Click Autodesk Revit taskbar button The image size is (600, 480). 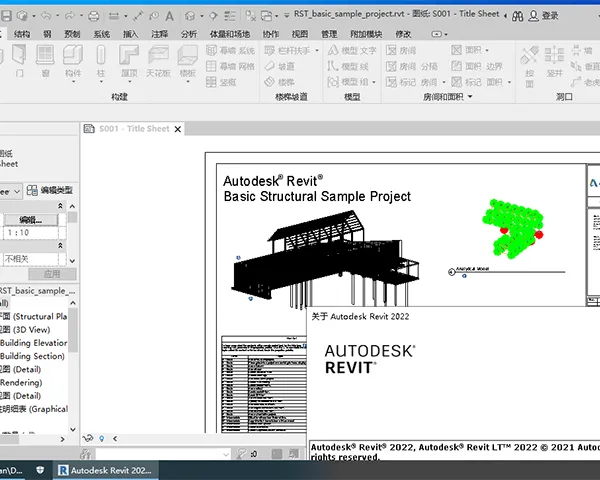[x=106, y=470]
